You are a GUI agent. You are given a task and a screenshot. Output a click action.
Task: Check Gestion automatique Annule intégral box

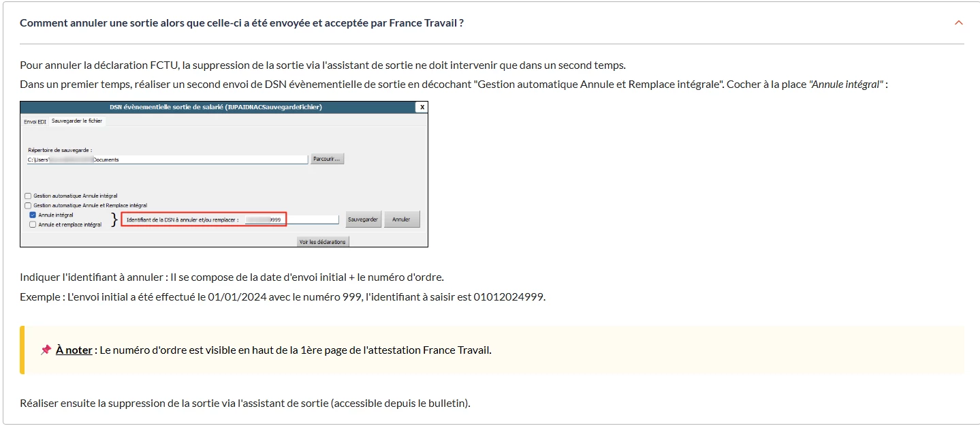pos(28,196)
